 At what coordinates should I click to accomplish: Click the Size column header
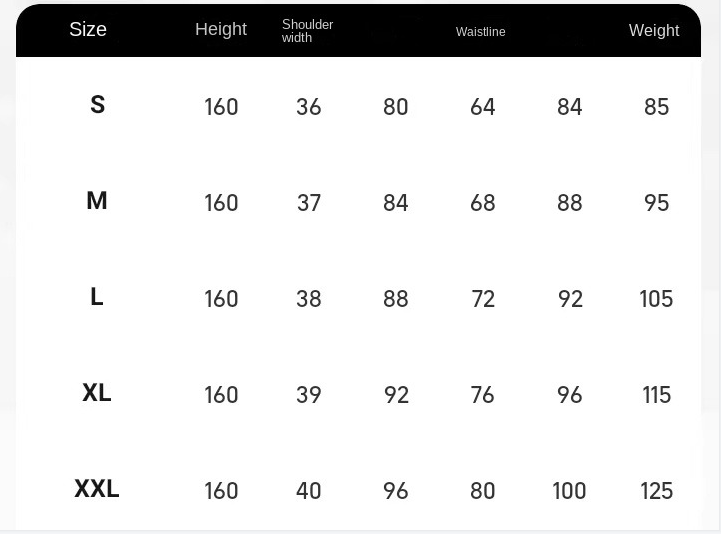(88, 29)
